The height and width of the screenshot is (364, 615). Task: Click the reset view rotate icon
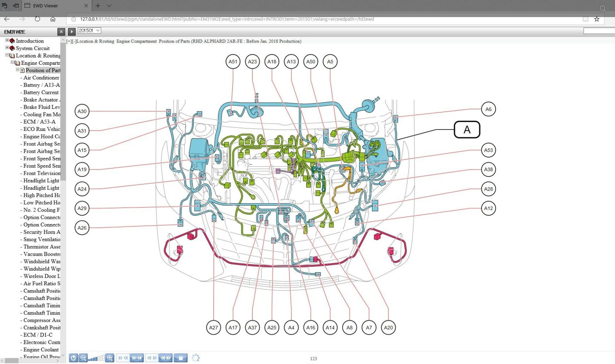pos(73,358)
